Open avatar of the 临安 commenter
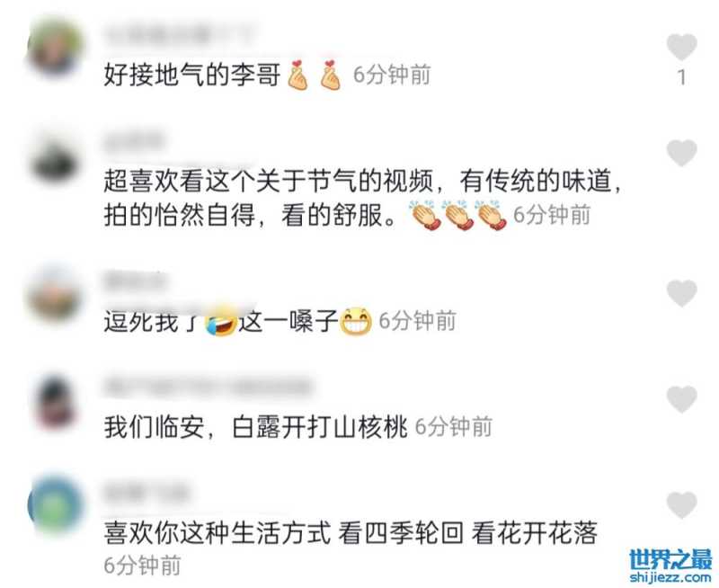The height and width of the screenshot is (588, 719). click(56, 403)
